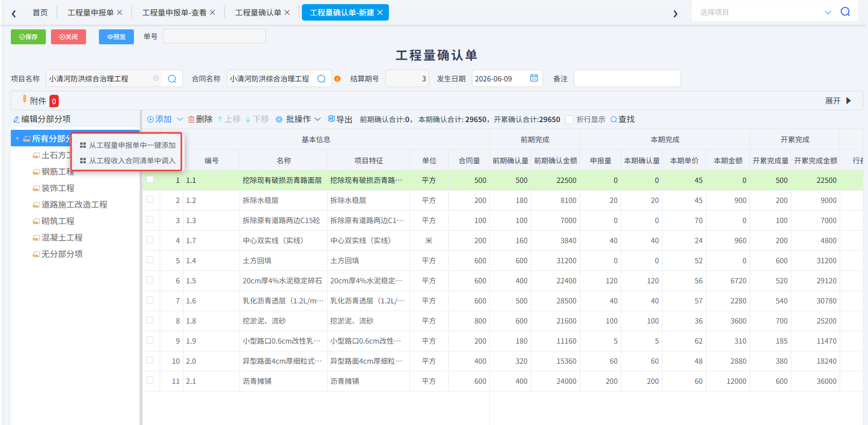Click into the 单号 input field
868x425 pixels.
[214, 36]
